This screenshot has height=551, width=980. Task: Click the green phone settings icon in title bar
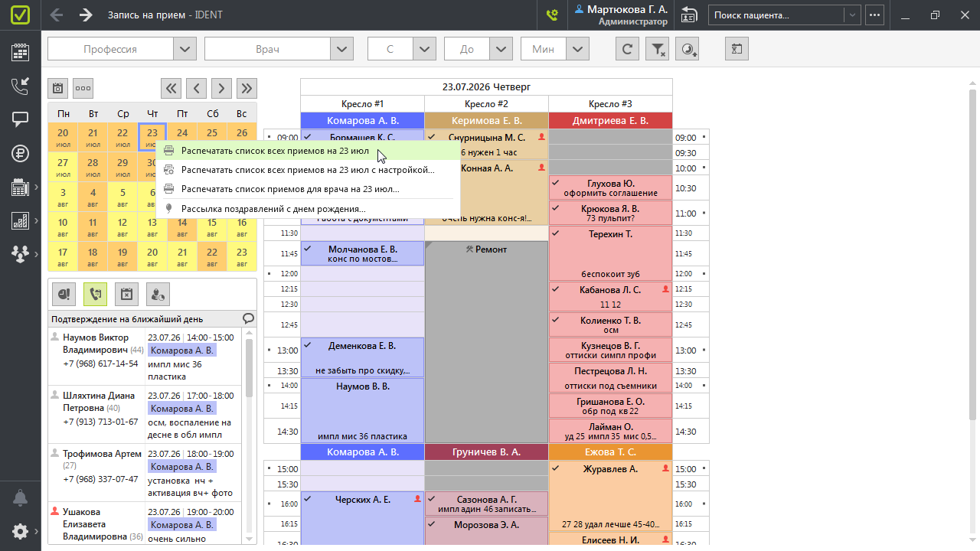(552, 15)
